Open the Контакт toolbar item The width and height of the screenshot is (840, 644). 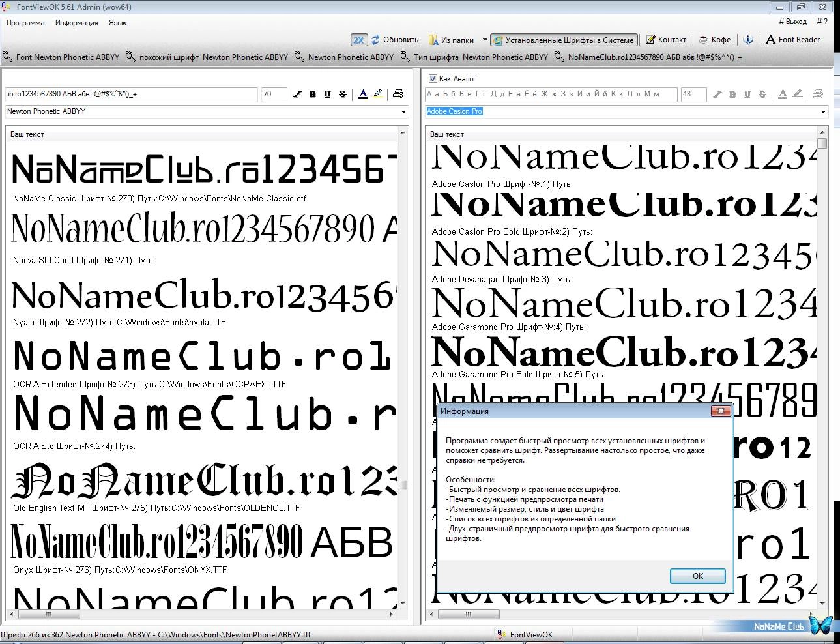(665, 40)
